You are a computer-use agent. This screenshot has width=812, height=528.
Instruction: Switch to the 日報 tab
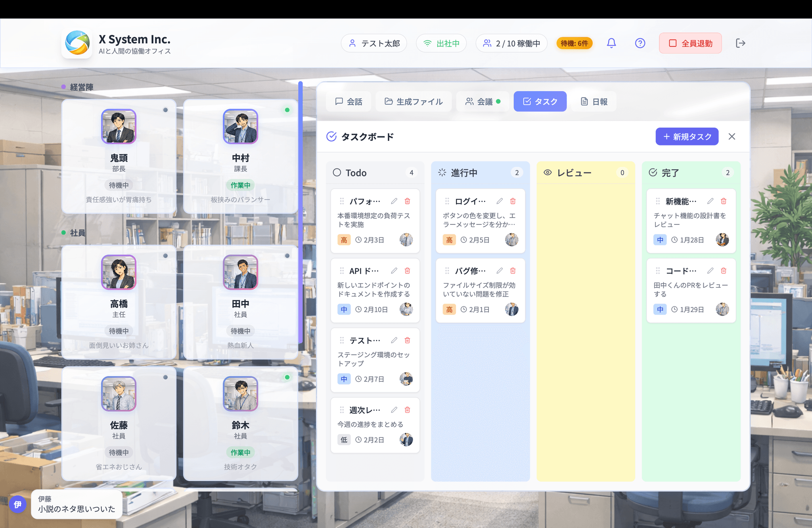pos(594,102)
